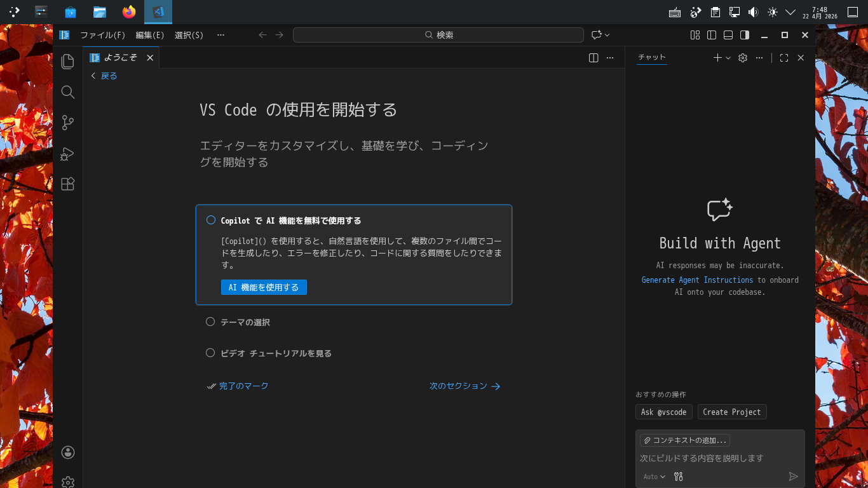Open the Explorer view in activity bar
868x488 pixels.
click(68, 62)
